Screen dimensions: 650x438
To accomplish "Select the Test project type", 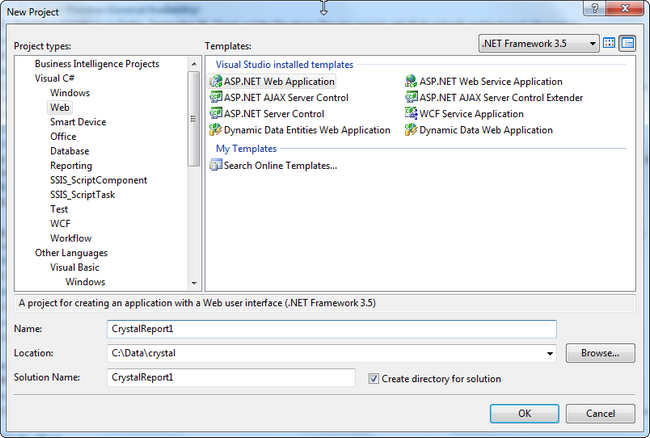I will (59, 209).
